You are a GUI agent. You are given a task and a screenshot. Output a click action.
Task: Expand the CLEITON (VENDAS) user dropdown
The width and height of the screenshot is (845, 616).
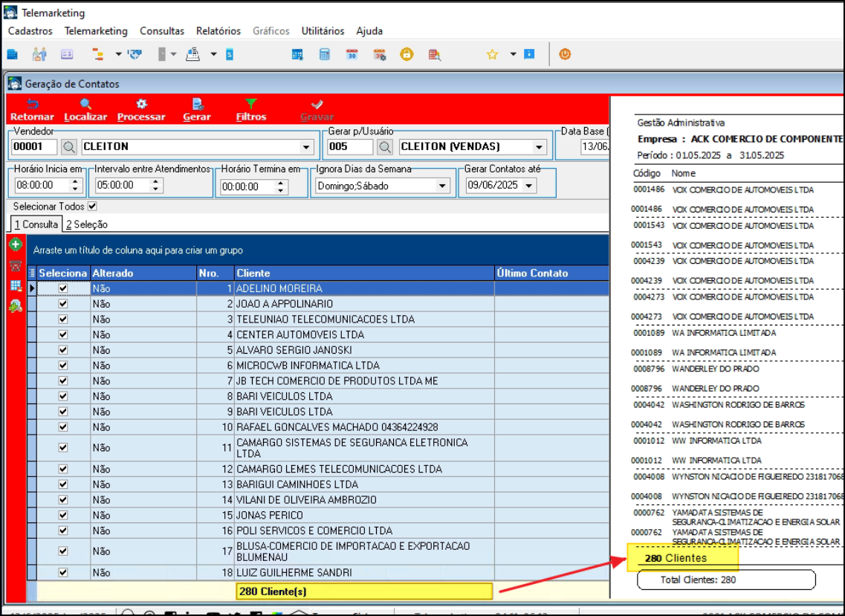539,147
